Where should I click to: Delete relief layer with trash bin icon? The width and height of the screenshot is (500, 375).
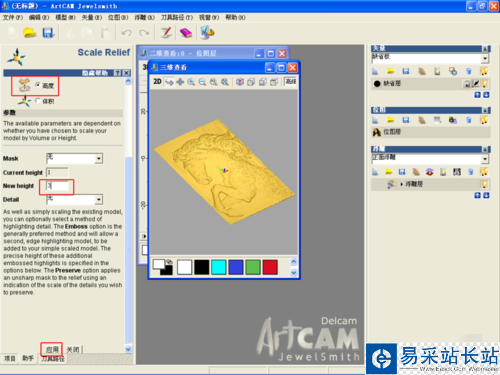tap(470, 172)
